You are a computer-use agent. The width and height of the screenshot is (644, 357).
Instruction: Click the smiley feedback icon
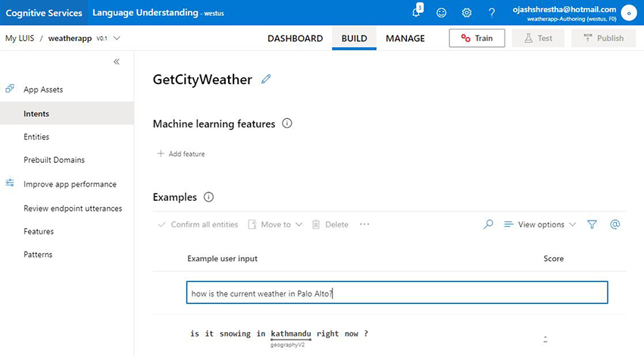pyautogui.click(x=441, y=13)
